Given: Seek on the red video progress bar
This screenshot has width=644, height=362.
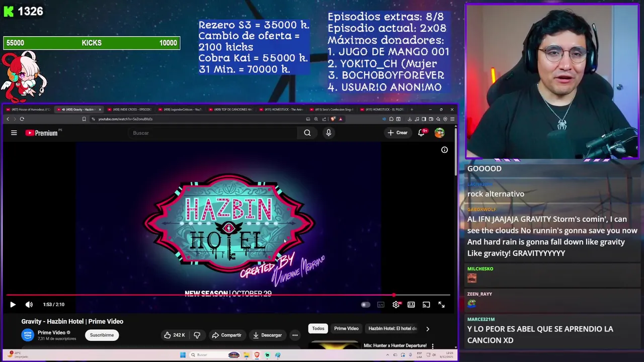Looking at the screenshot, I should tap(228, 296).
